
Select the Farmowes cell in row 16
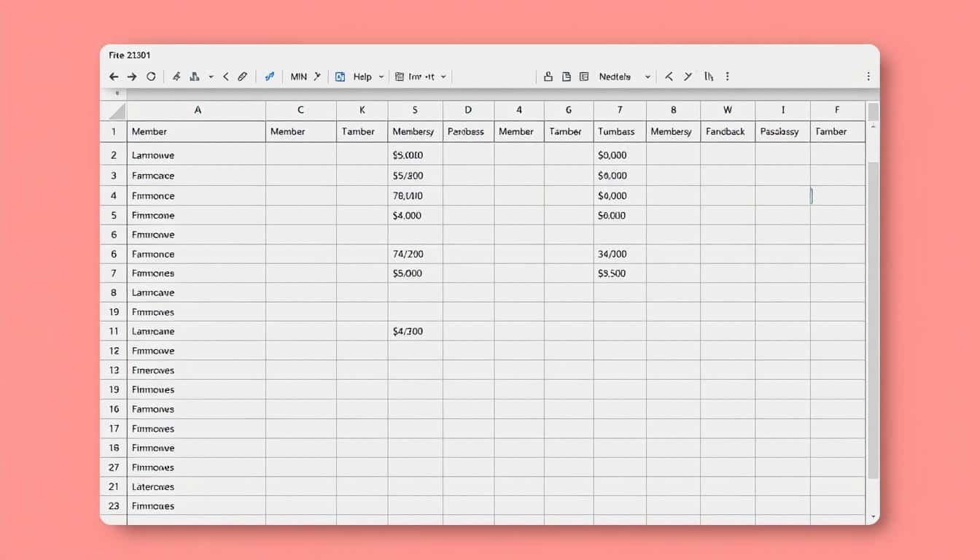pyautogui.click(x=197, y=409)
